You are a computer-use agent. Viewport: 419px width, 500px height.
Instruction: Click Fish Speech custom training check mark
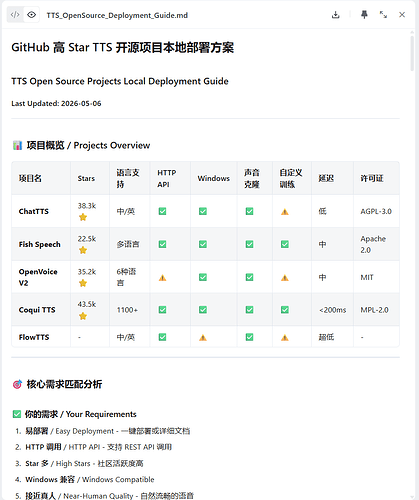point(285,244)
